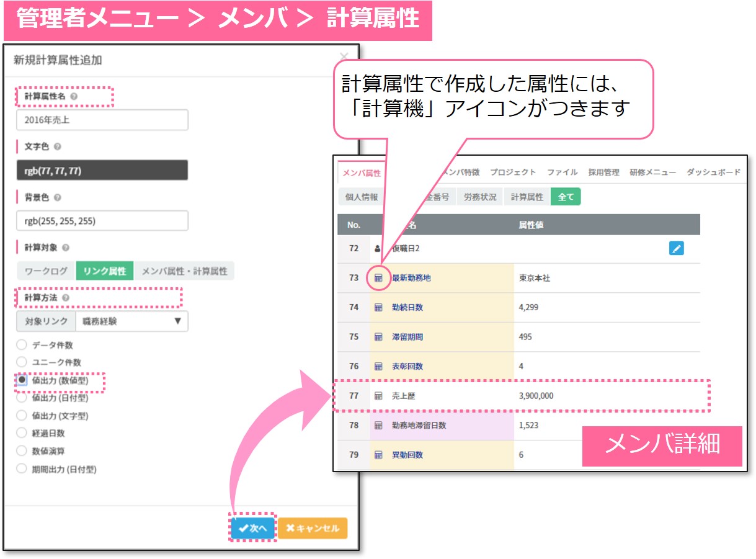This screenshot has height=559, width=756.
Task: Choose the 値出力 (数値型) radio option
Action: (x=22, y=380)
